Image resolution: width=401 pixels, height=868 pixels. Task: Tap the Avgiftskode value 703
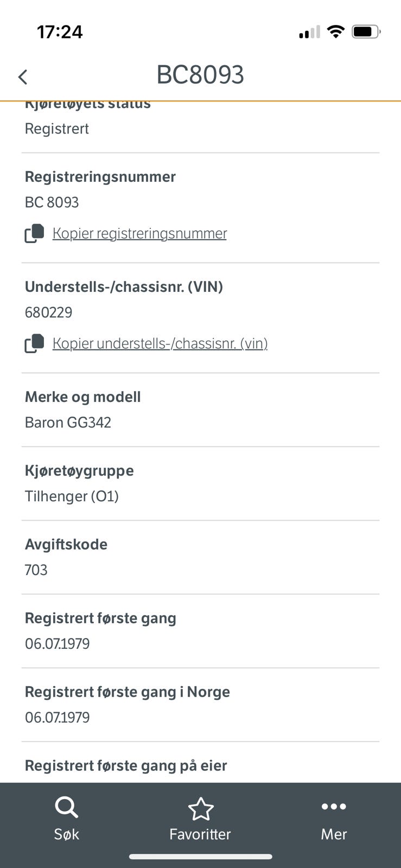click(x=36, y=570)
